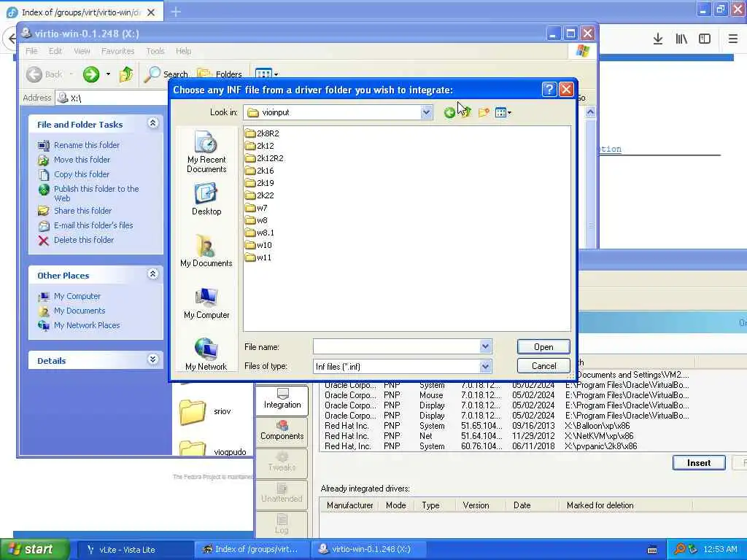Click the File name input field

(x=396, y=346)
